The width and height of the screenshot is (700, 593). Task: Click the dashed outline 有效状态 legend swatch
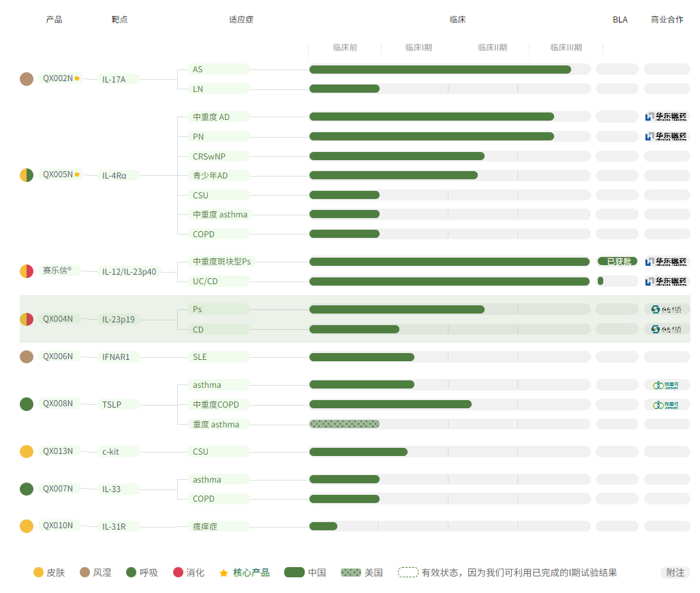pyautogui.click(x=408, y=573)
